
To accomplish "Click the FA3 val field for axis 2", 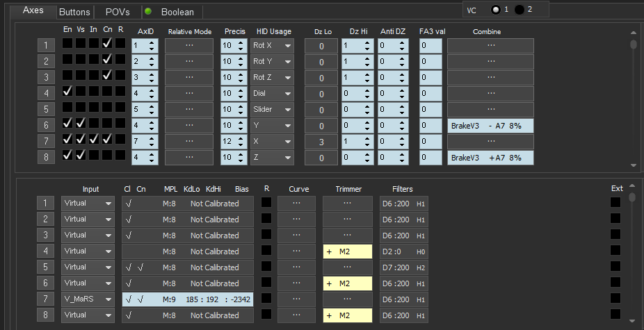I will [430, 62].
